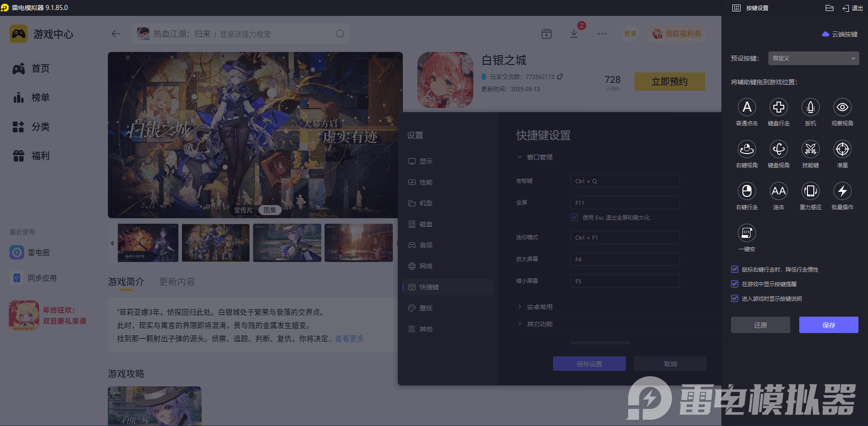Click the 缩小屏幕 shortcut field (F5)

click(625, 281)
